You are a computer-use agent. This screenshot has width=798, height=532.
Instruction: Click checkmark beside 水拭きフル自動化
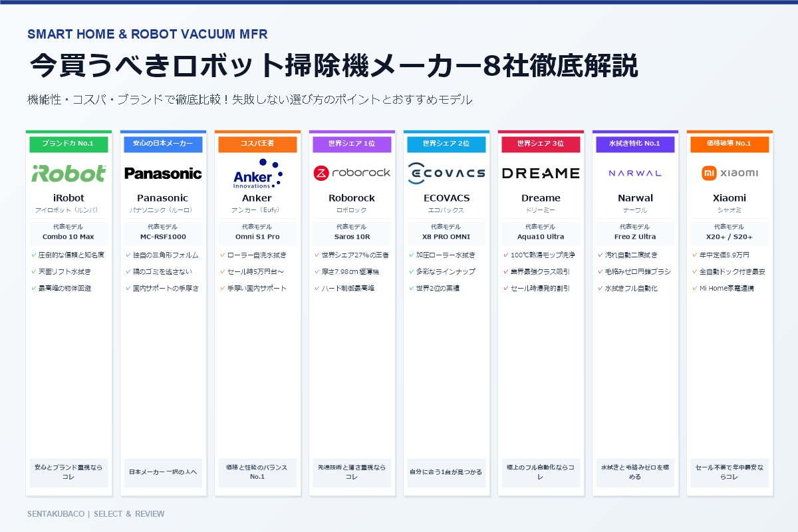point(600,288)
